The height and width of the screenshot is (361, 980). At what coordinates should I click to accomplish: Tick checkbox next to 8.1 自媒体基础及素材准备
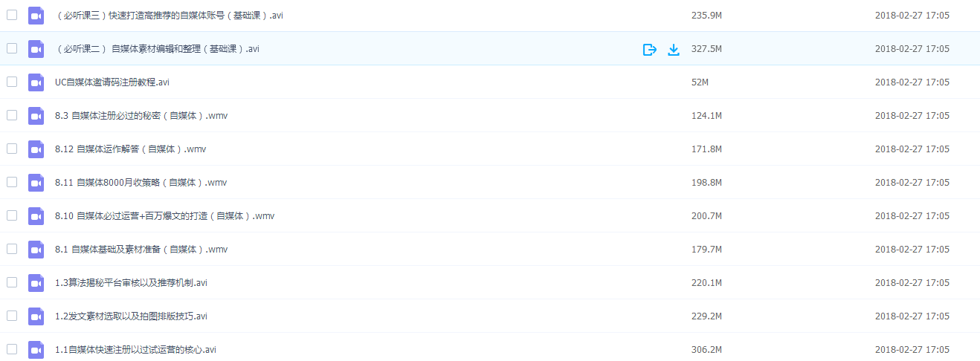tap(12, 249)
